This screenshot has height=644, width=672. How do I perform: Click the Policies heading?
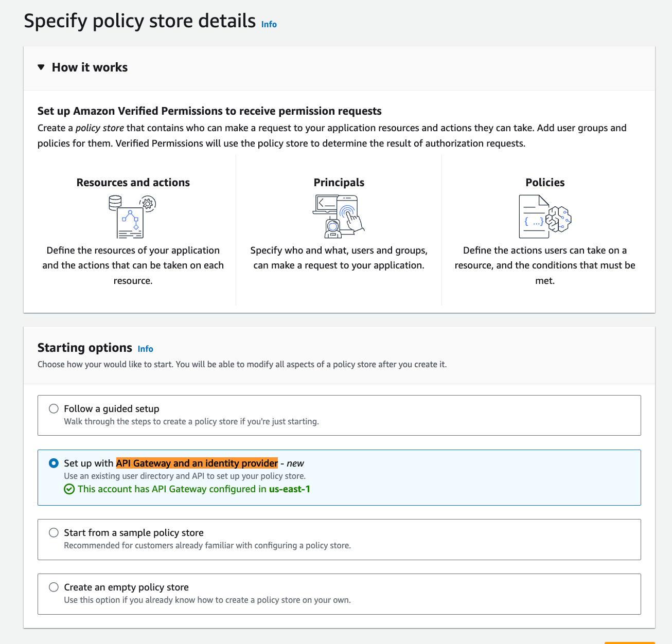coord(545,183)
